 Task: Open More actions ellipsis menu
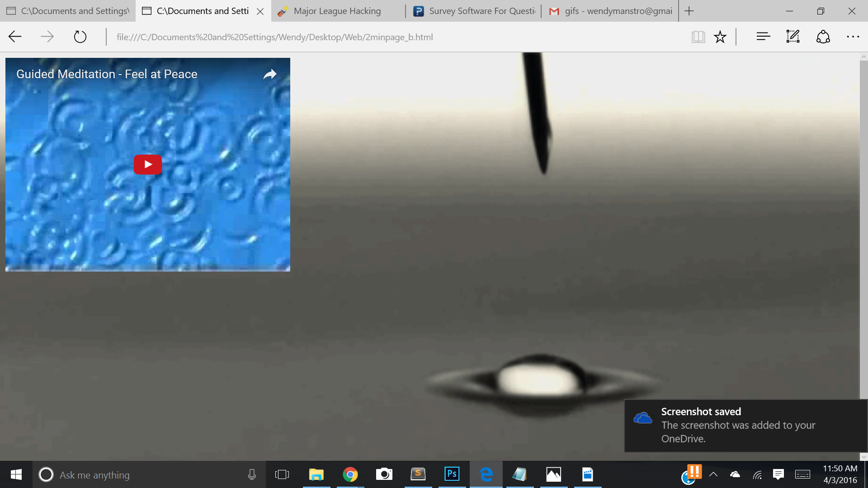(853, 37)
